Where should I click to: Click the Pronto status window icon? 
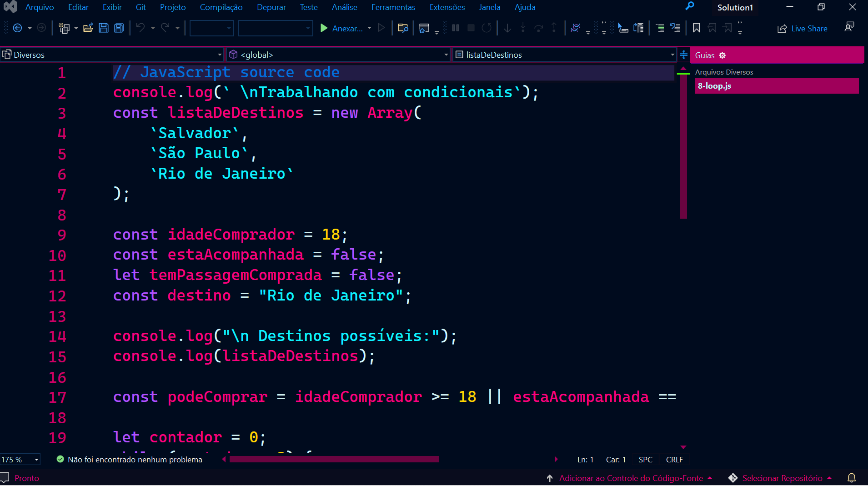[5, 478]
